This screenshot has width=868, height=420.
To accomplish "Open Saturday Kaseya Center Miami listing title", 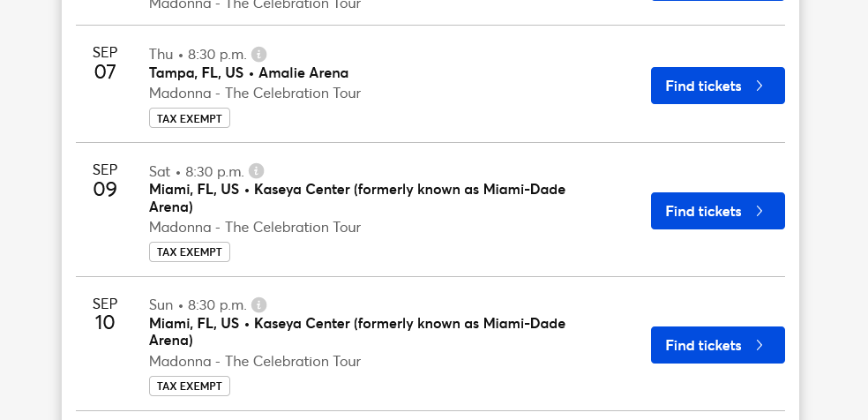I will point(357,199).
